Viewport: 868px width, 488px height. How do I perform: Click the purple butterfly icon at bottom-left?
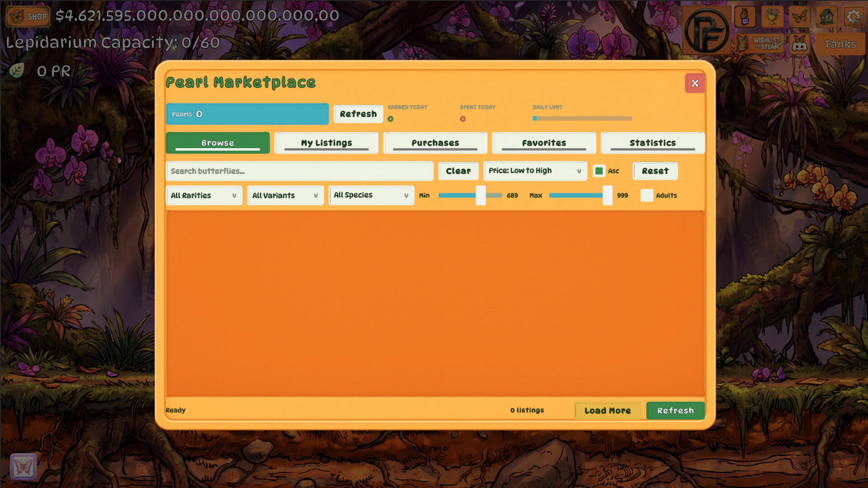click(23, 466)
